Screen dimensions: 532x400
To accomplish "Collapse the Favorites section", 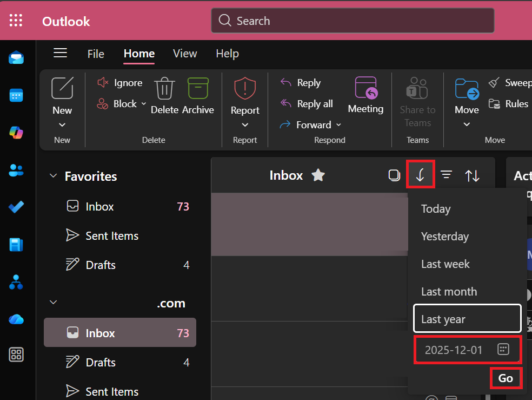I will point(54,175).
